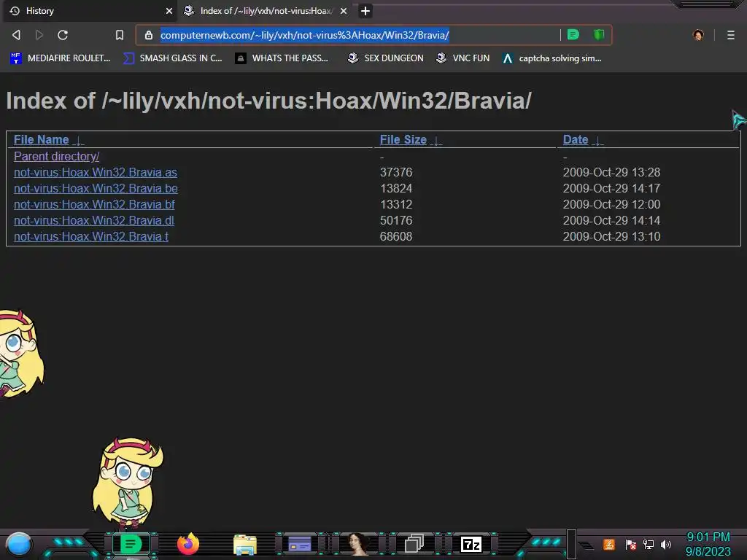Open File Explorer from the taskbar
Screen dimensions: 747x560
pos(245,545)
